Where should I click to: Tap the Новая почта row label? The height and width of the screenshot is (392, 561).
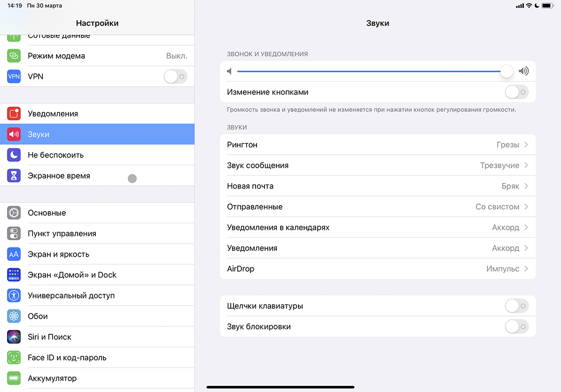click(250, 186)
